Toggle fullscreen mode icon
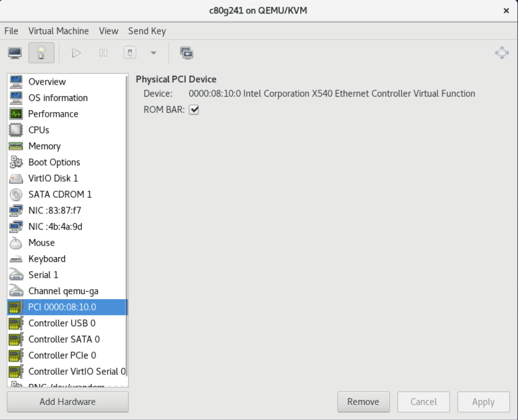 [502, 53]
